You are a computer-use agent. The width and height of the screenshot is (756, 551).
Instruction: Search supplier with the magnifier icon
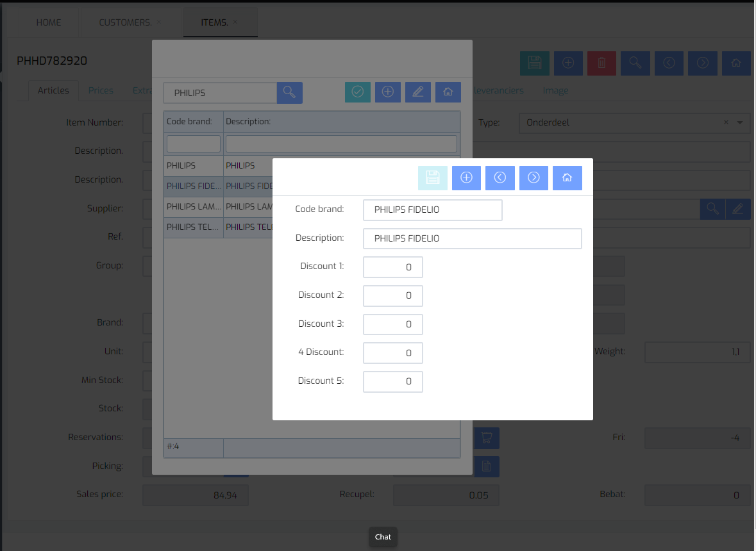(x=712, y=209)
